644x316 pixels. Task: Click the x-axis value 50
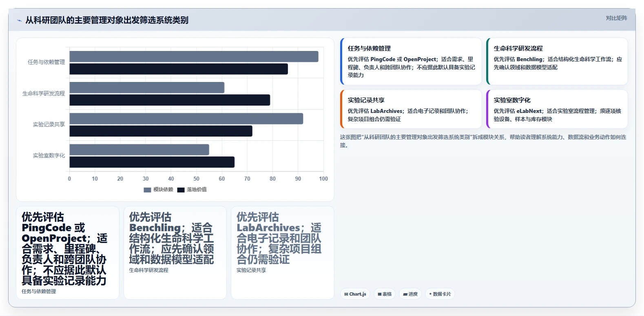pyautogui.click(x=196, y=179)
